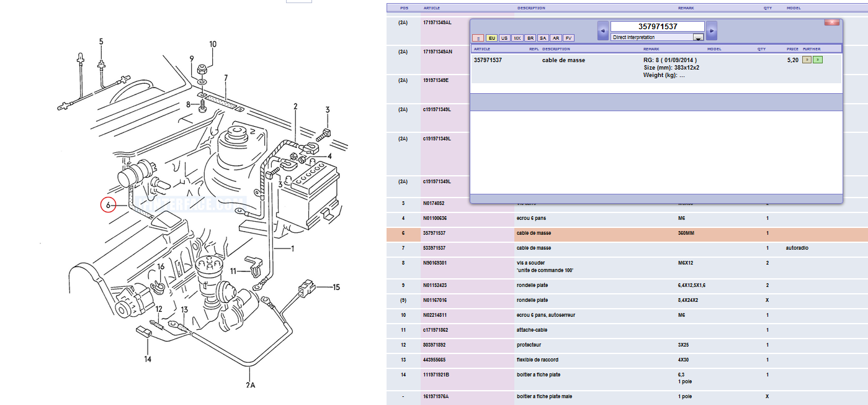Screen dimensions: 868x405
Task: Click the next article arrow in popup
Action: coord(712,30)
